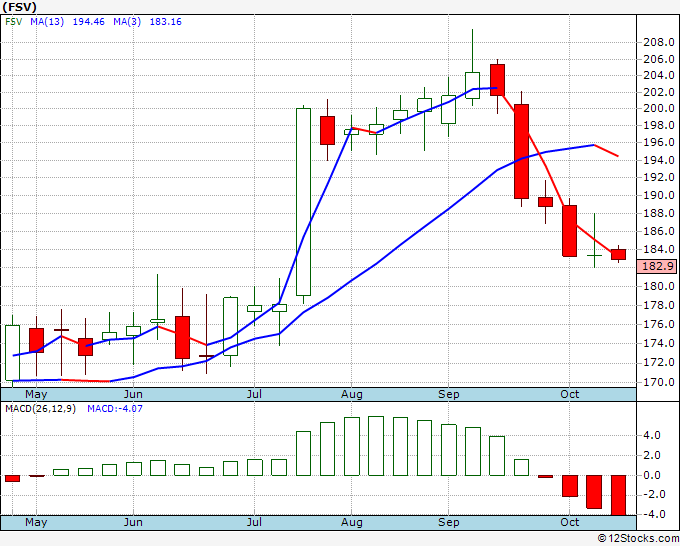Click the 194.0 price axis label

point(658,160)
